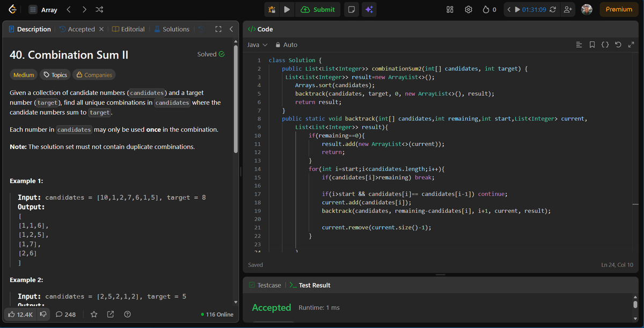Screen dimensions: 644x328
Task: Switch to the Description tab
Action: [30, 29]
